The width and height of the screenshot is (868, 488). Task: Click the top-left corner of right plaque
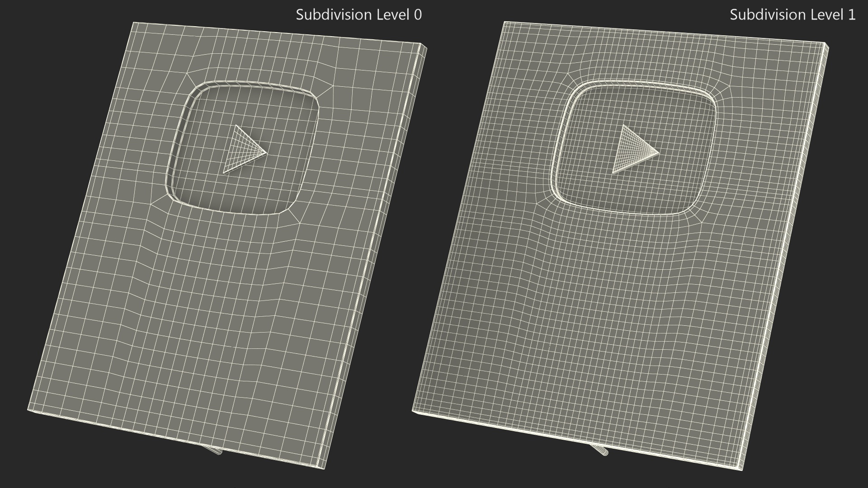click(505, 23)
